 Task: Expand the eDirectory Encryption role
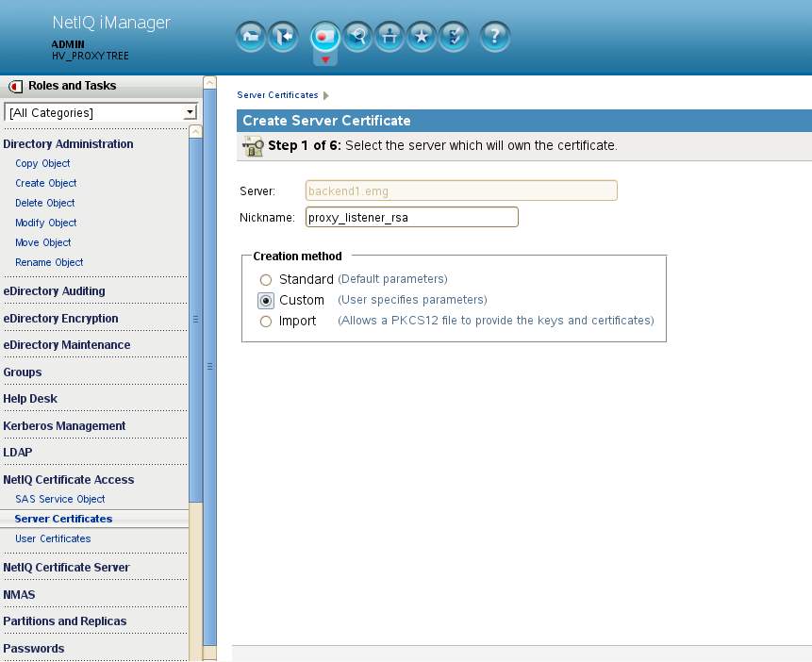click(x=60, y=319)
